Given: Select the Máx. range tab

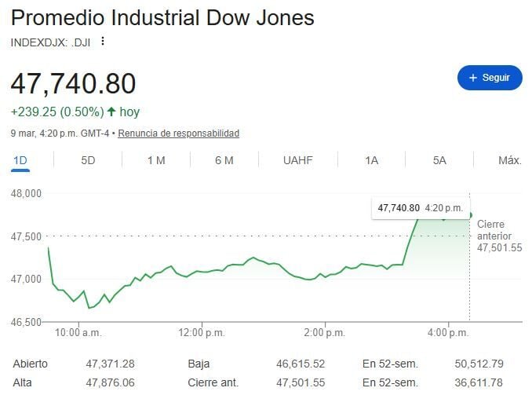Looking at the screenshot, I should pos(509,160).
